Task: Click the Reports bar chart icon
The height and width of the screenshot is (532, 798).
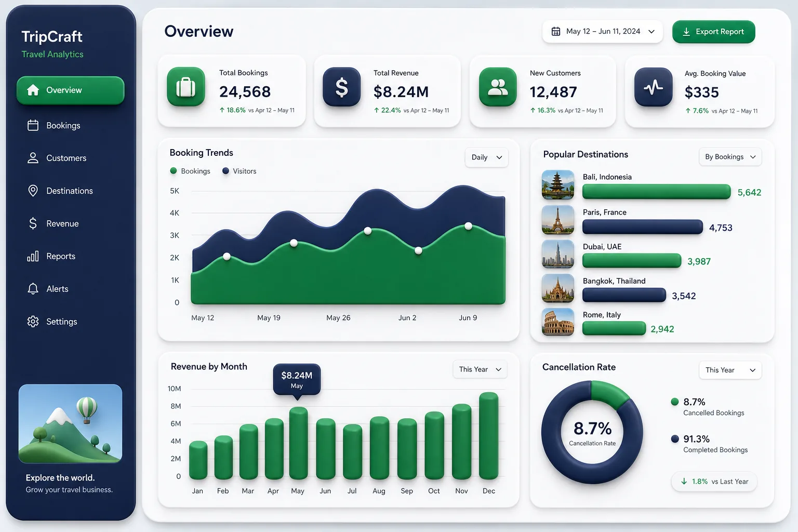Action: pyautogui.click(x=33, y=256)
